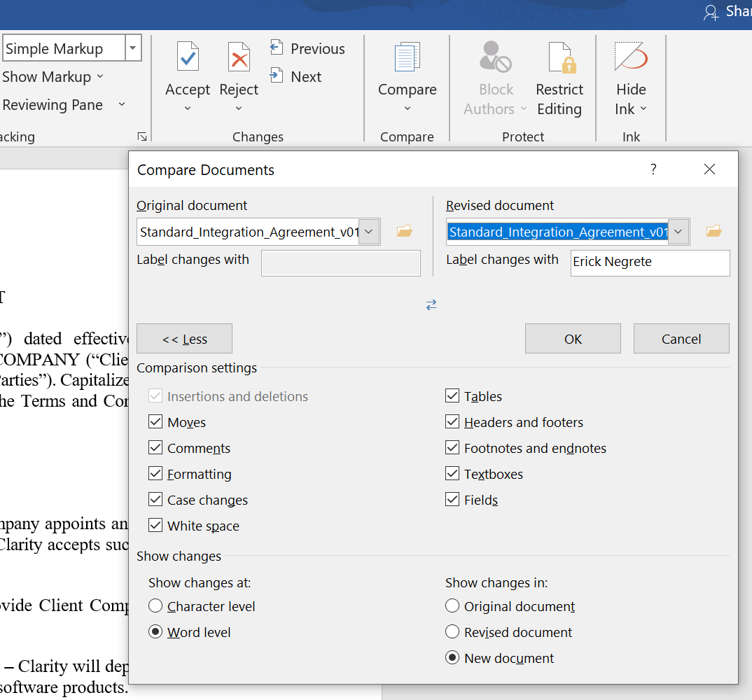The height and width of the screenshot is (700, 752).
Task: Click the Reject changes icon
Action: [239, 57]
